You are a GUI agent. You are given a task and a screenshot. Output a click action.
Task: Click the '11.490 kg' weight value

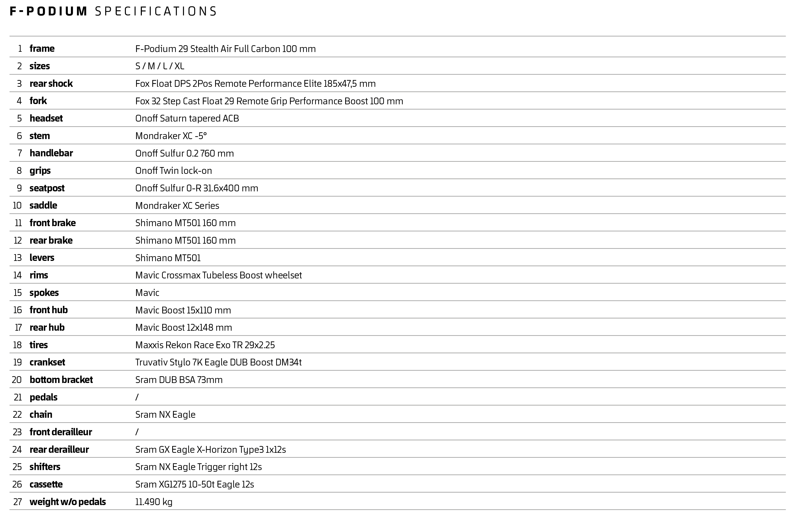[x=153, y=502]
